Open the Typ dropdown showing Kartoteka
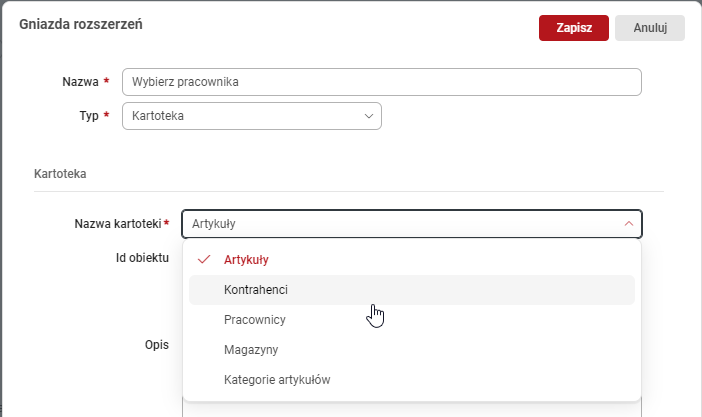The width and height of the screenshot is (702, 417). point(250,116)
